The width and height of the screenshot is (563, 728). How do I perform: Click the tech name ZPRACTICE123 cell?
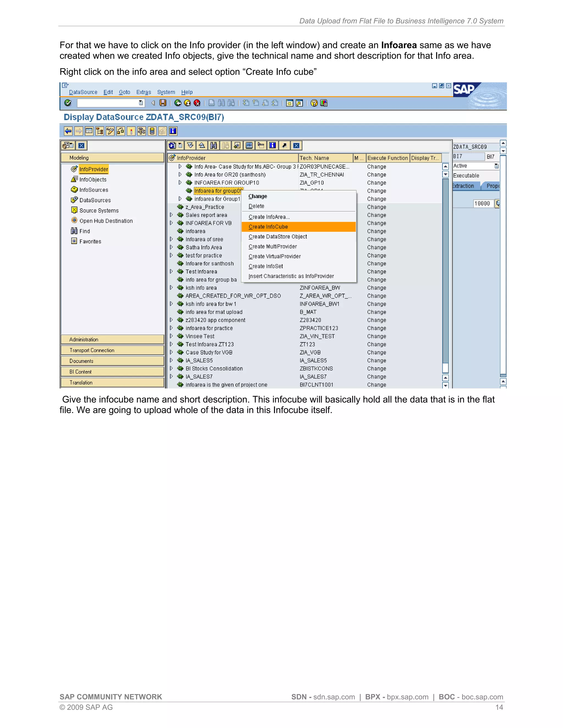click(x=319, y=328)
